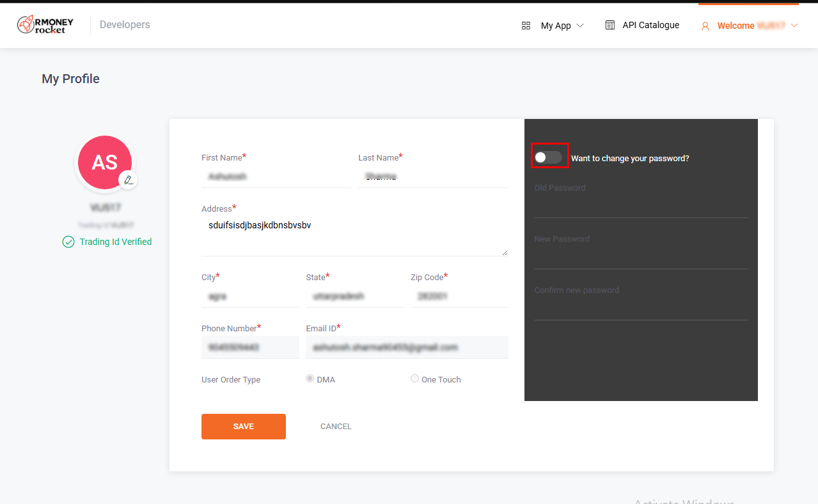Click the RMoney Rocket logo
The height and width of the screenshot is (504, 818).
click(x=45, y=25)
